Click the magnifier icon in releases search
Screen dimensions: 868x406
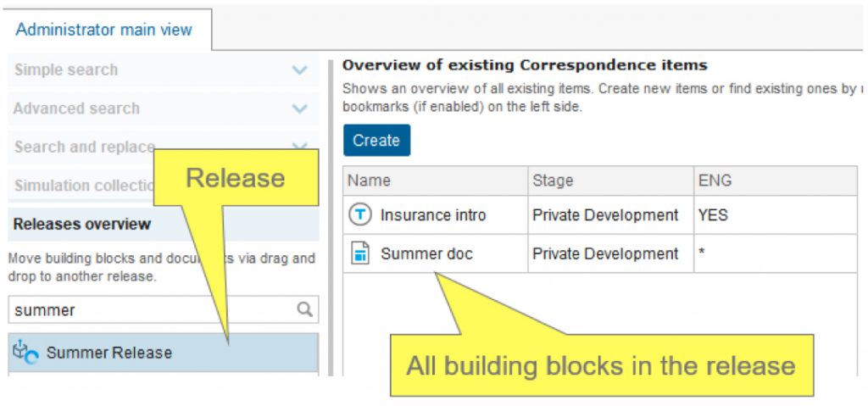[304, 309]
